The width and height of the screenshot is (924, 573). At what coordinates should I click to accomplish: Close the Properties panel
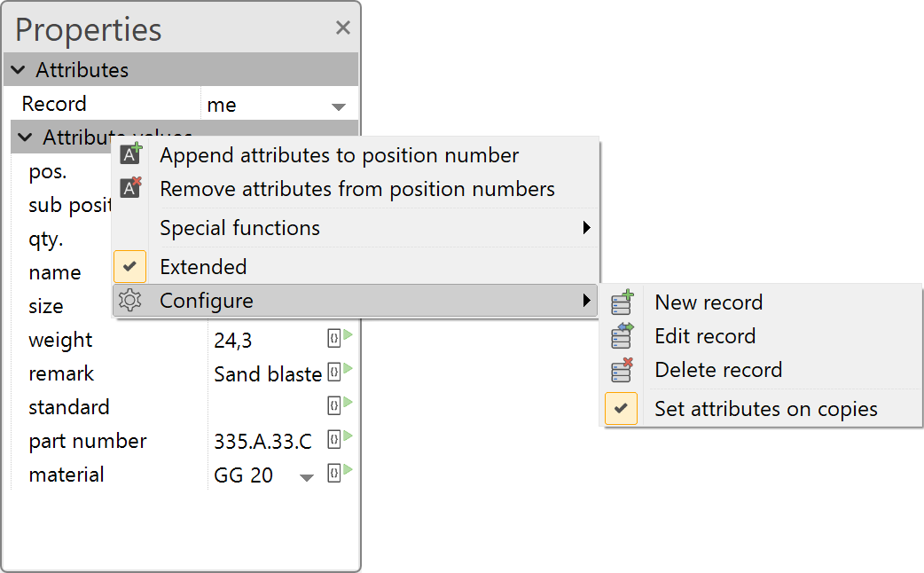(x=342, y=27)
